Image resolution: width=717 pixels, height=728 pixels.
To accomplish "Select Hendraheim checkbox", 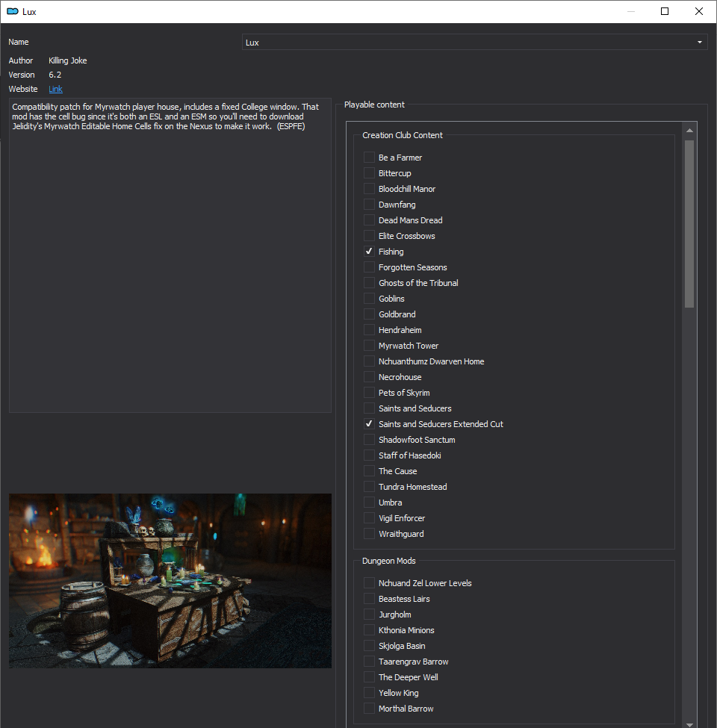I will point(369,330).
